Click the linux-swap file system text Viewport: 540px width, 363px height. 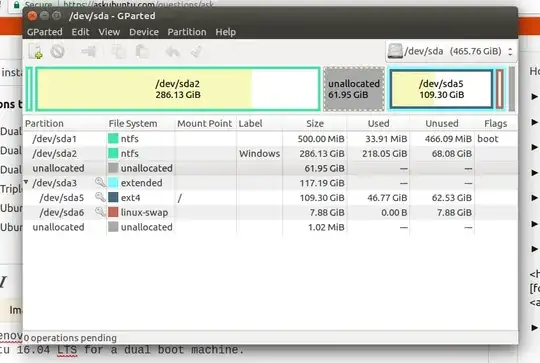144,212
